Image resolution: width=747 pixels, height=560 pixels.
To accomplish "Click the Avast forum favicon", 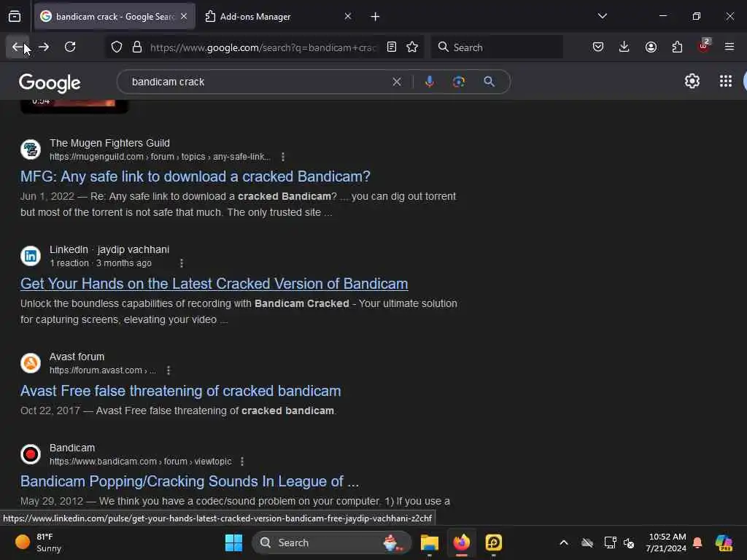I will (x=31, y=363).
